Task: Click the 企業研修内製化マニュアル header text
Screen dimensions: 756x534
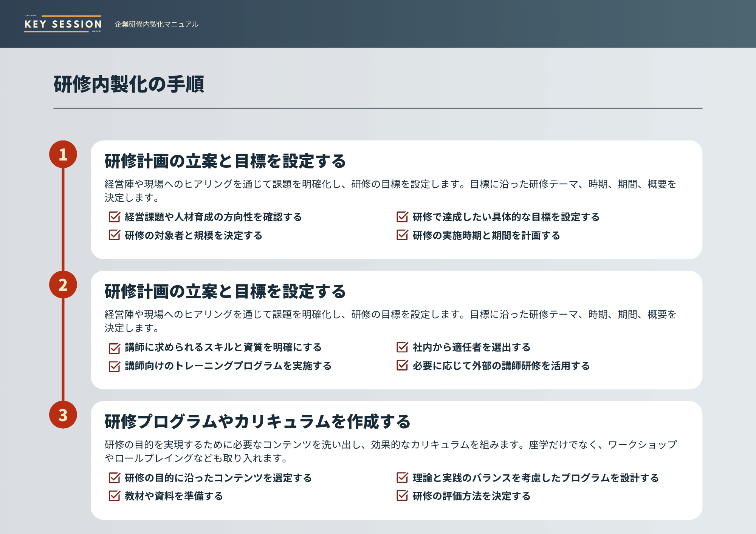Action: [156, 24]
